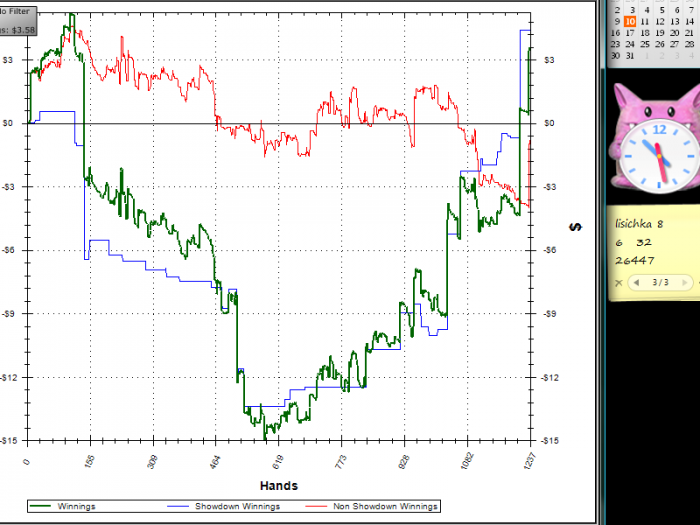Click the x-axis tick label 1082

467,461
